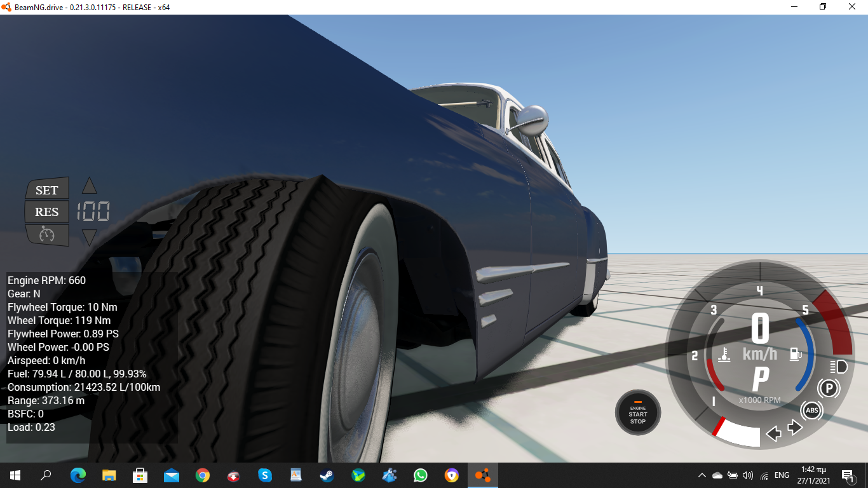Viewport: 868px width, 488px height.
Task: Click the Range: 373.16 m line
Action: [x=46, y=400]
